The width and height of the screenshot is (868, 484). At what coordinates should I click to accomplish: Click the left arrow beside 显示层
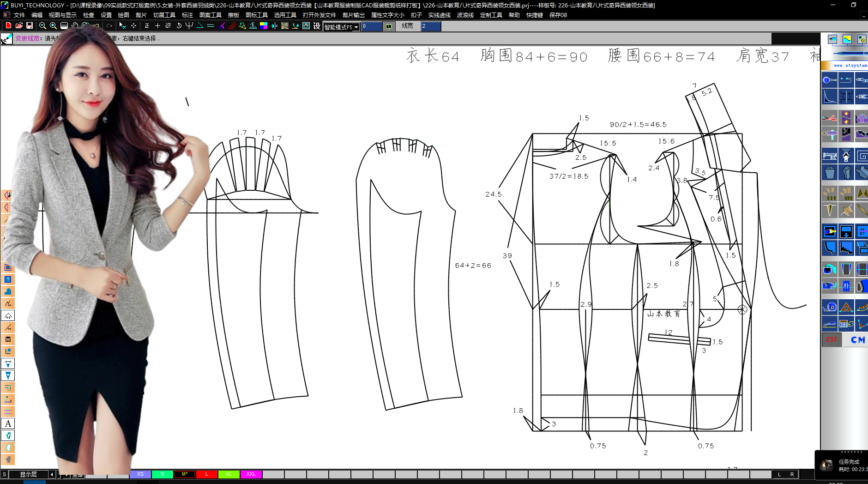[52, 474]
